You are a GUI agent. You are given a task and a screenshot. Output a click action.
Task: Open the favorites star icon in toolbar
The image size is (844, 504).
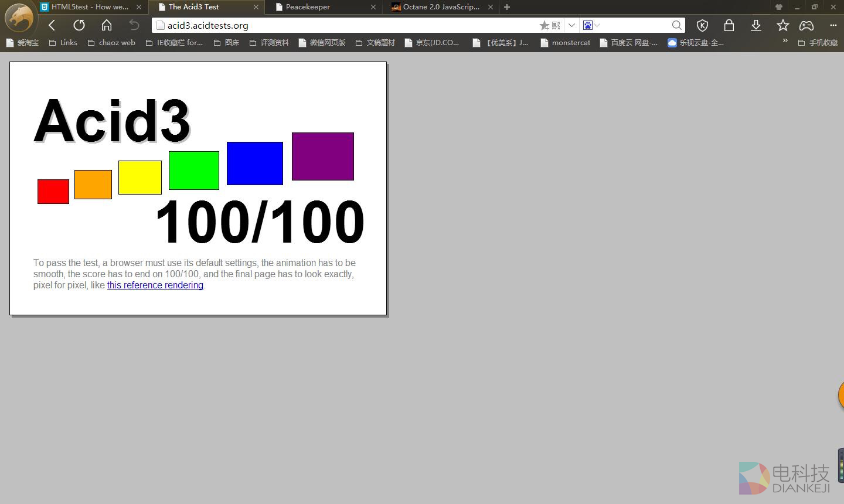[x=782, y=25]
